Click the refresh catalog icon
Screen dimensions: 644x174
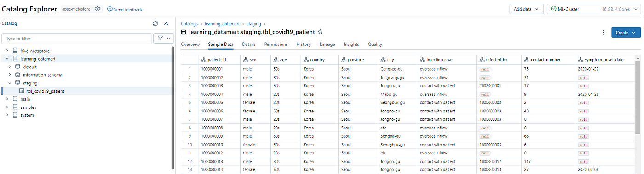coord(155,23)
